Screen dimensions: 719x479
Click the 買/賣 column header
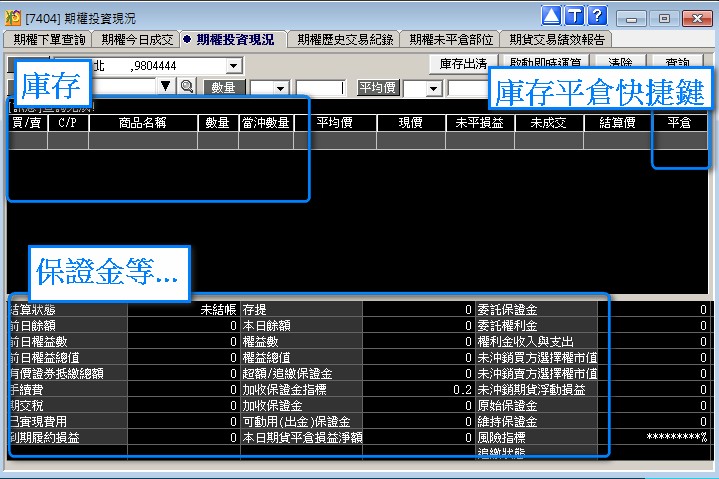[27, 123]
